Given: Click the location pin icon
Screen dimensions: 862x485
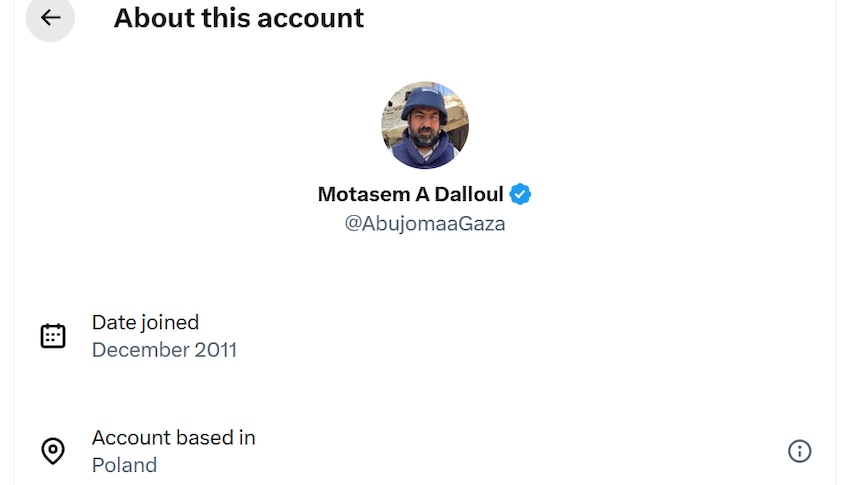Looking at the screenshot, I should pos(53,451).
